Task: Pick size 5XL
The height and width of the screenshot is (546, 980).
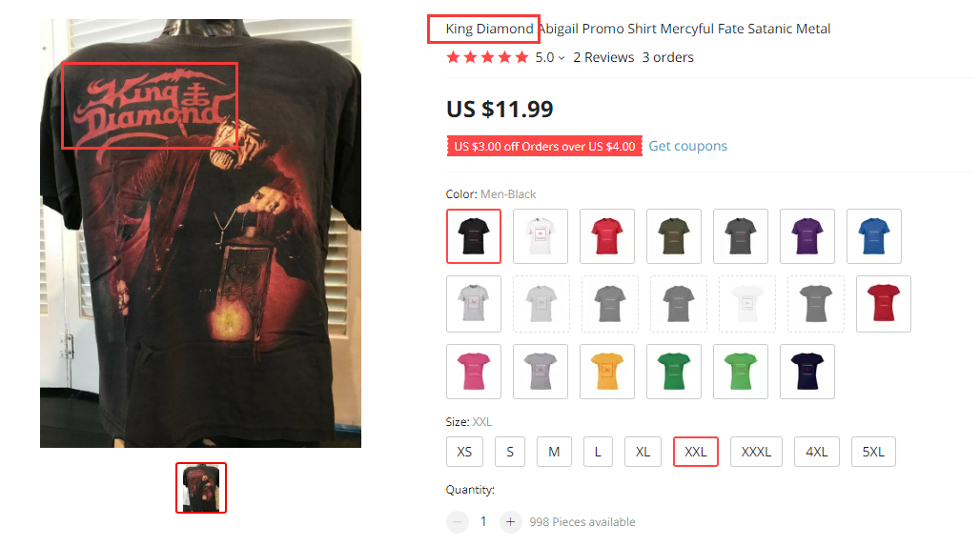Action: (873, 452)
